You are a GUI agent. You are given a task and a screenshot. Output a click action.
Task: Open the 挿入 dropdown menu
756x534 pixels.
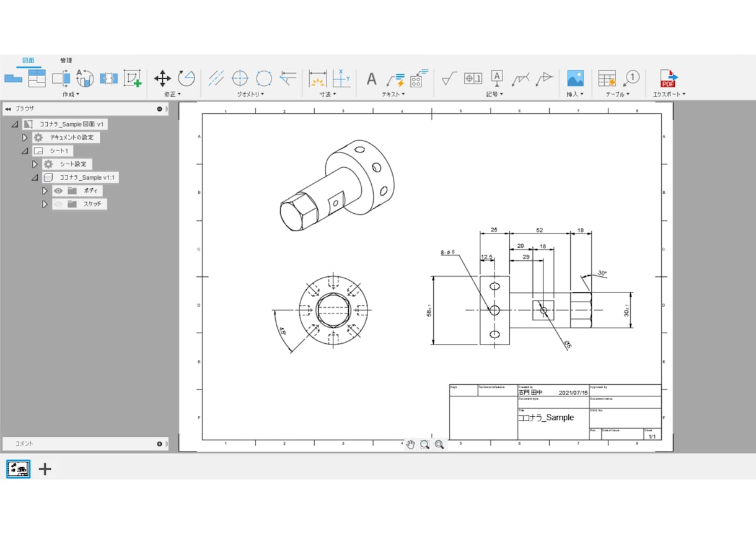coord(575,94)
